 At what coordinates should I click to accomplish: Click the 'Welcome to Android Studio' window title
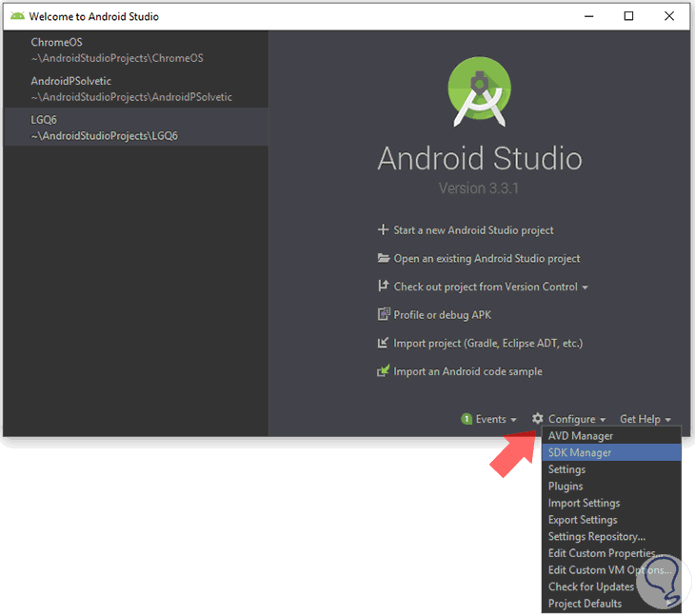click(93, 16)
